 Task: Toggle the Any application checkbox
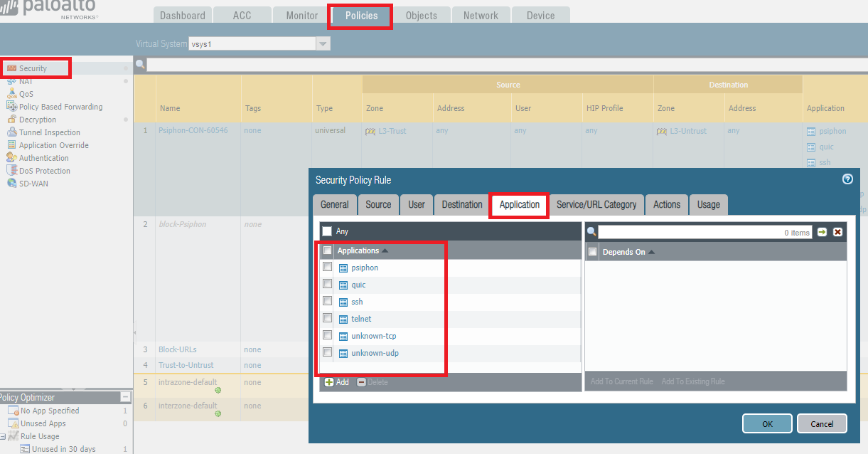click(327, 231)
